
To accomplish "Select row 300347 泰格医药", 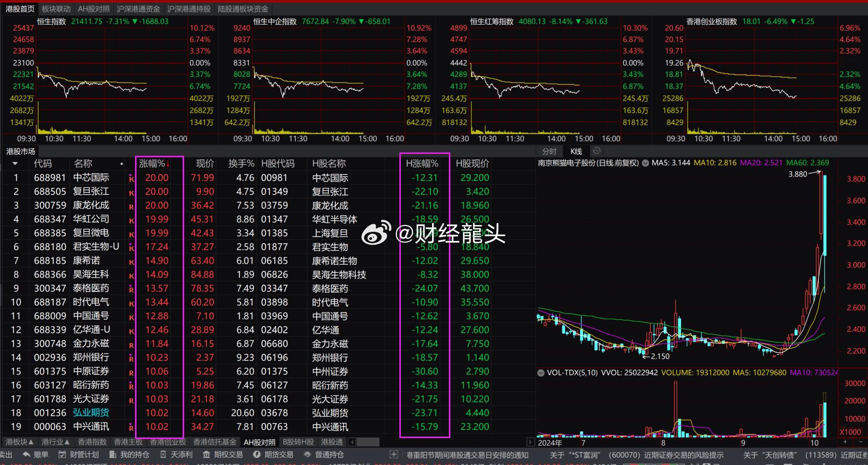I will 269,289.
